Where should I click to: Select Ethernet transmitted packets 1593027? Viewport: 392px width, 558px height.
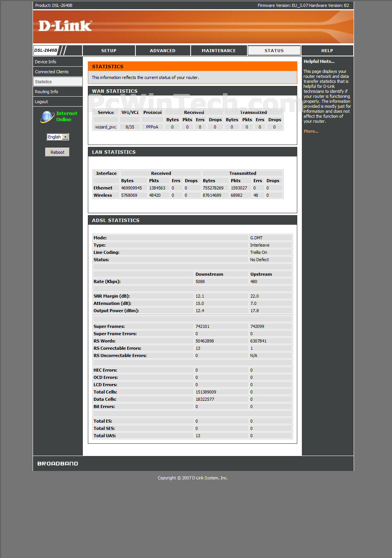tap(239, 188)
